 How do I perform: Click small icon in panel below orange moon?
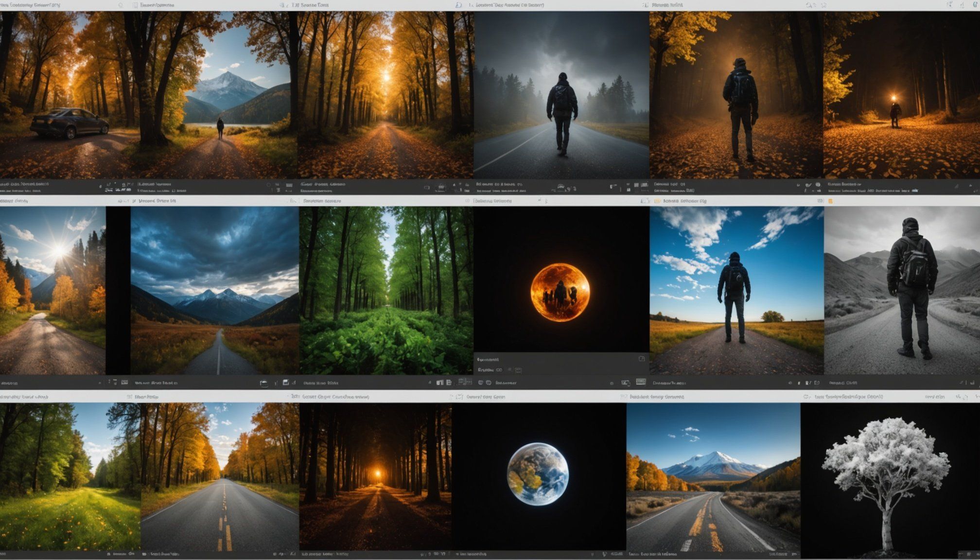641,359
